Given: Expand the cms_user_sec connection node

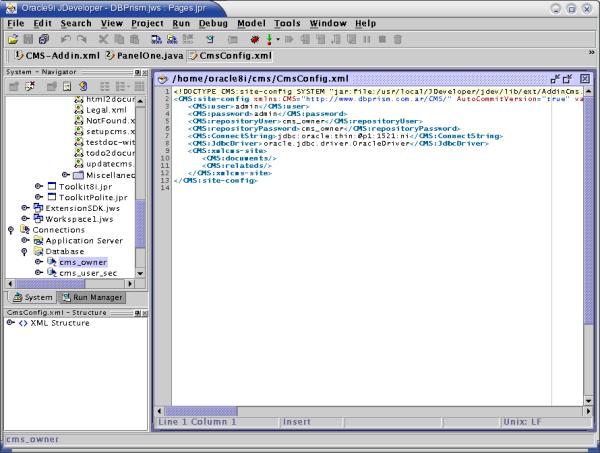Looking at the screenshot, I should coord(38,272).
